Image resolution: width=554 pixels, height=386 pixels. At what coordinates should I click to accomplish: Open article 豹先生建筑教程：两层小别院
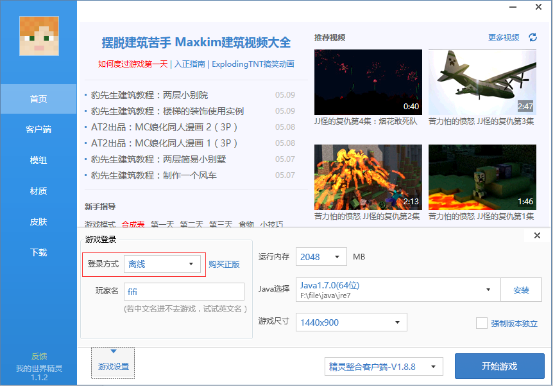(149, 95)
